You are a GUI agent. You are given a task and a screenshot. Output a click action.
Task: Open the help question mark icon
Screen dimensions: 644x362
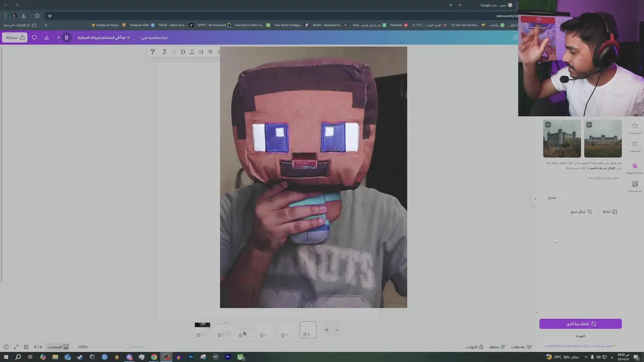click(6, 347)
